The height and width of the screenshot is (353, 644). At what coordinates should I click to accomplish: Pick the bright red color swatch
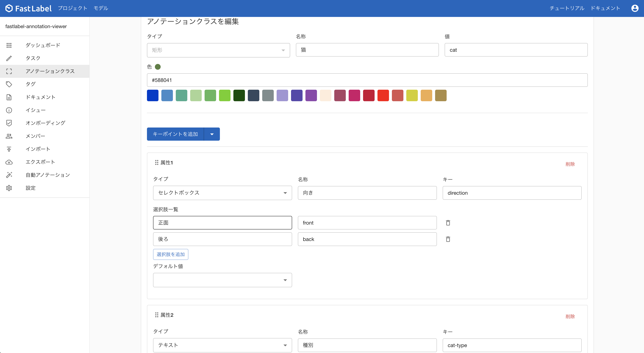pos(383,95)
